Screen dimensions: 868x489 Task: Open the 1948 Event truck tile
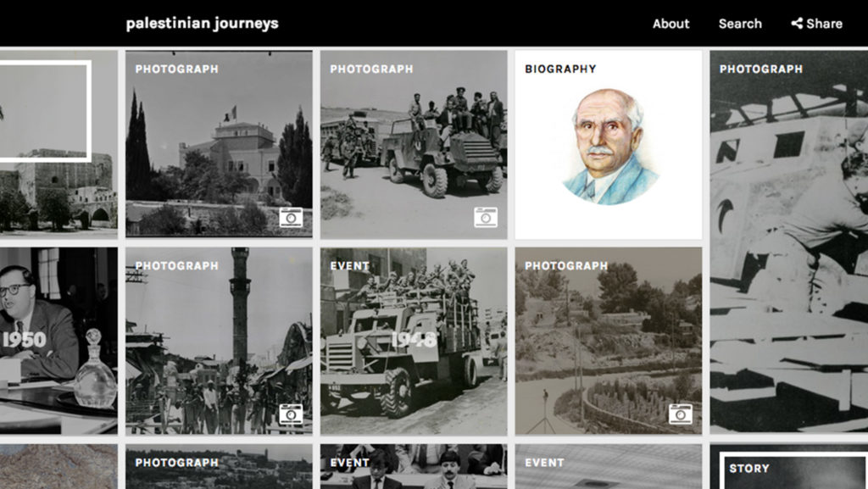point(414,341)
